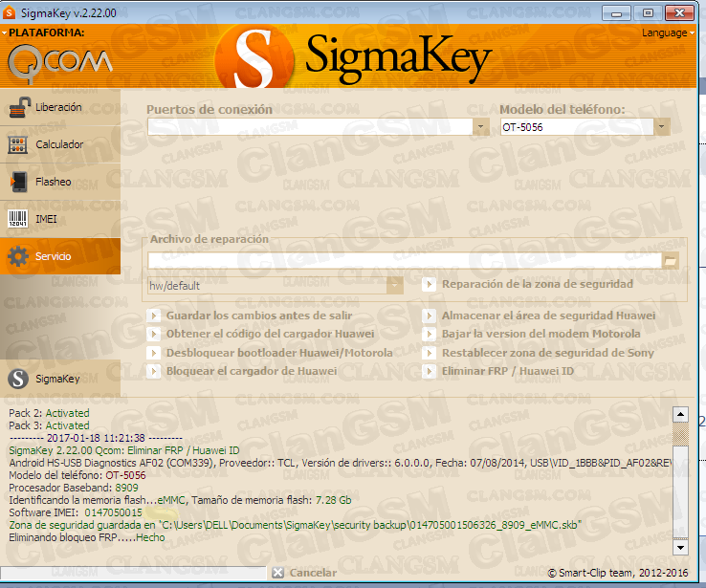Click Bajar la version del modem Motorola
The height and width of the screenshot is (588, 706).
coord(531,334)
